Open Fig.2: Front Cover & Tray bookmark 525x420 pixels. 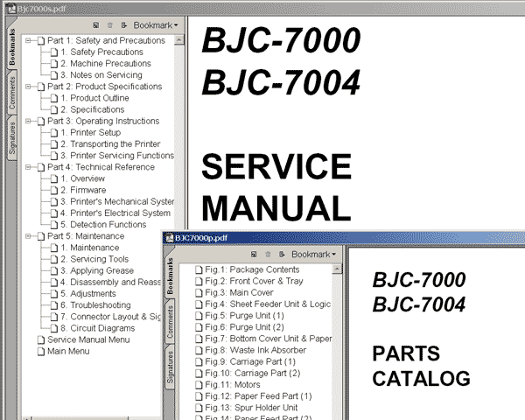254,281
